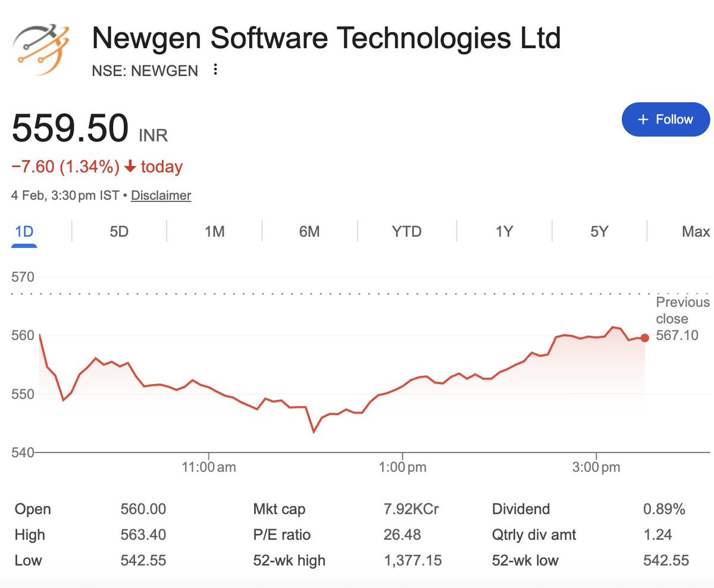Image resolution: width=714 pixels, height=588 pixels.
Task: Click the NSE: NEWGEN ticker text
Action: [x=145, y=71]
